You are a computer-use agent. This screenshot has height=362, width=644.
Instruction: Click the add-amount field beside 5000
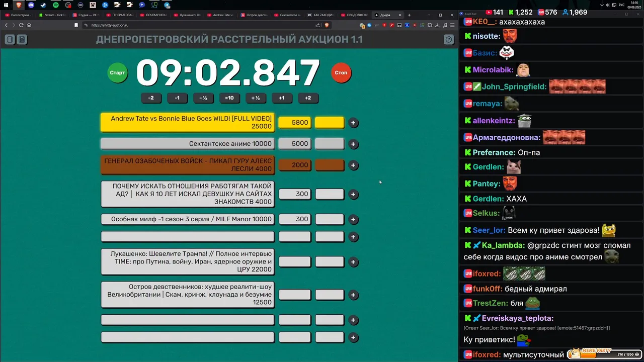[330, 144]
